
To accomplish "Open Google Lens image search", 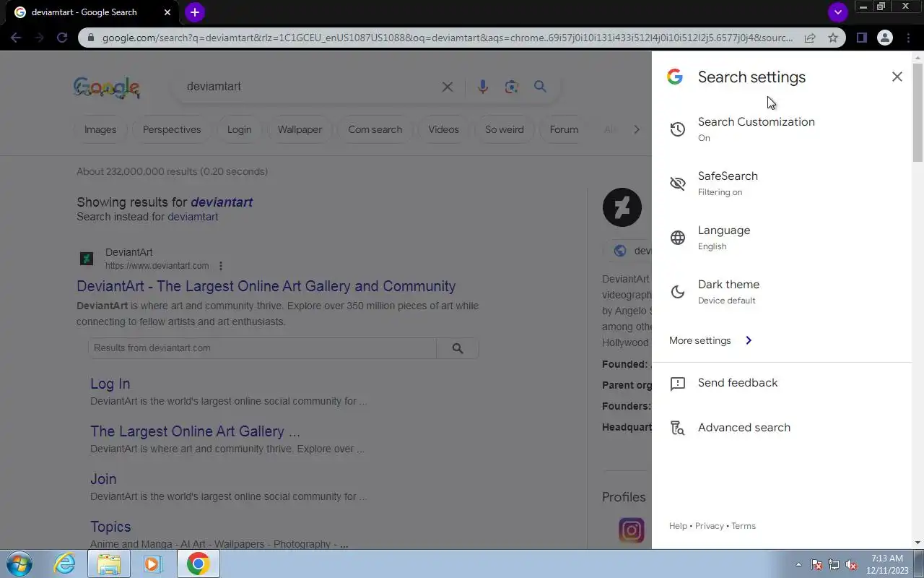I will 512,87.
